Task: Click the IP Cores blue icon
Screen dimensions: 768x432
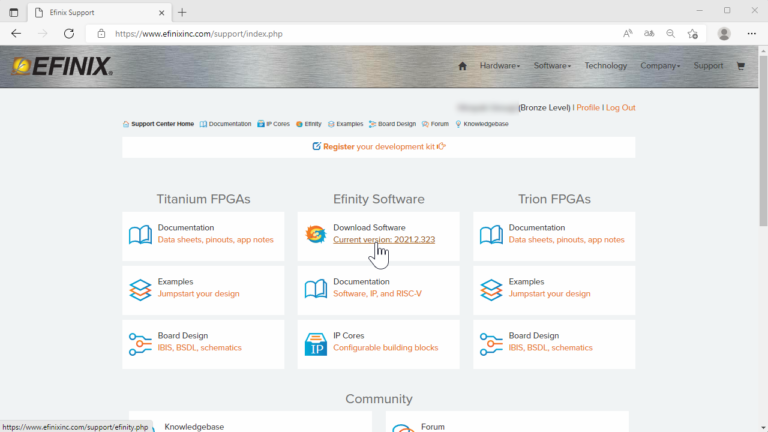Action: [315, 344]
